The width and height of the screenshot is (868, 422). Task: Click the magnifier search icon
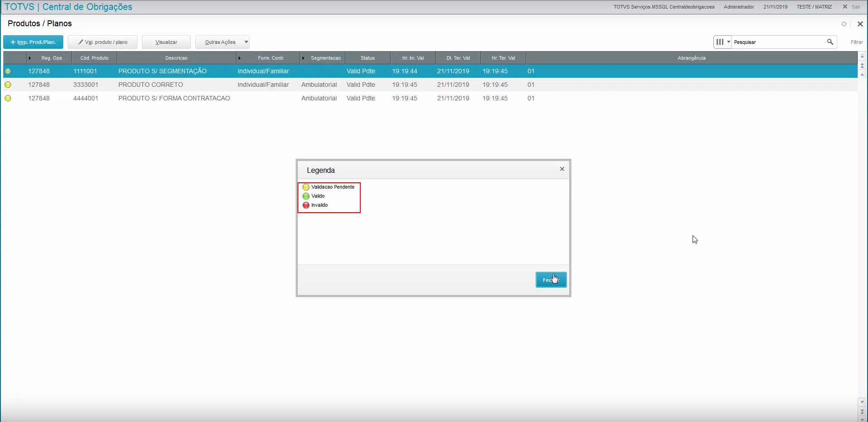point(830,42)
